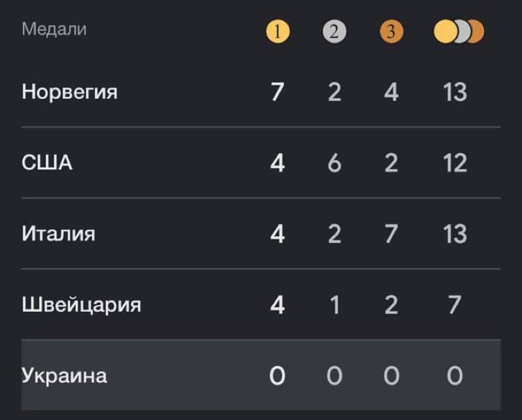
Task: Select the Швейцария country name
Action: pyautogui.click(x=82, y=304)
